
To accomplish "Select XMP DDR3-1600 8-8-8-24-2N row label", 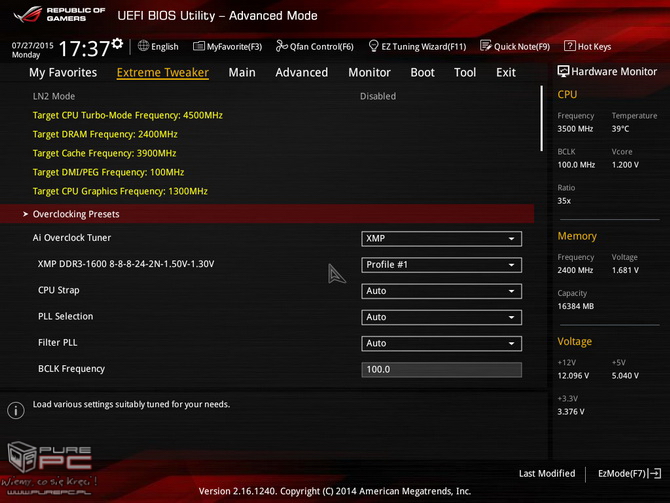I will tap(126, 264).
